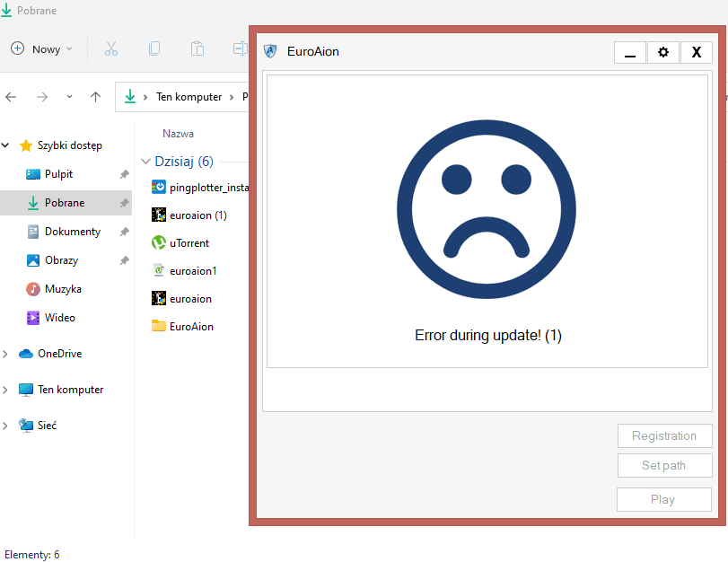Viewport: 728px width, 562px height.
Task: Collapse the Dzisiaj (6) group
Action: [146, 162]
